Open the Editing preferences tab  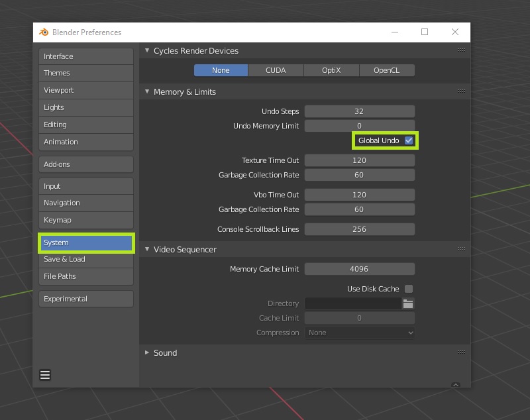(86, 125)
